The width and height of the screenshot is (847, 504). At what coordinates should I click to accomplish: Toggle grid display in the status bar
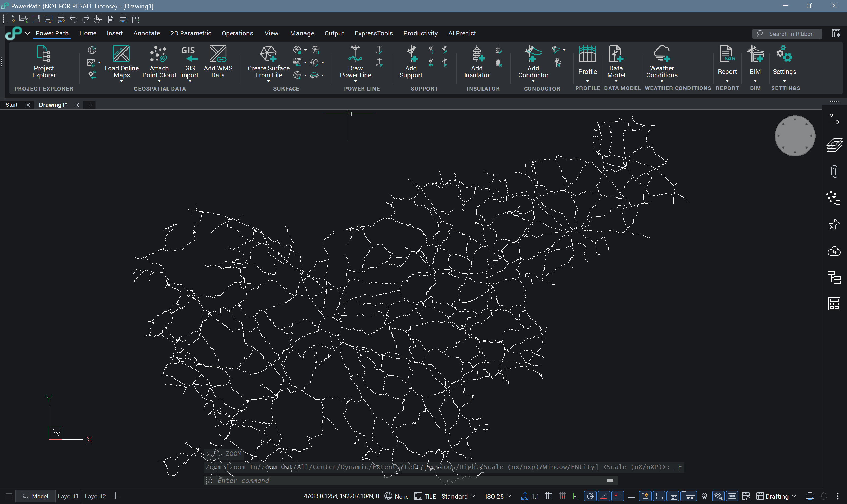pyautogui.click(x=548, y=496)
